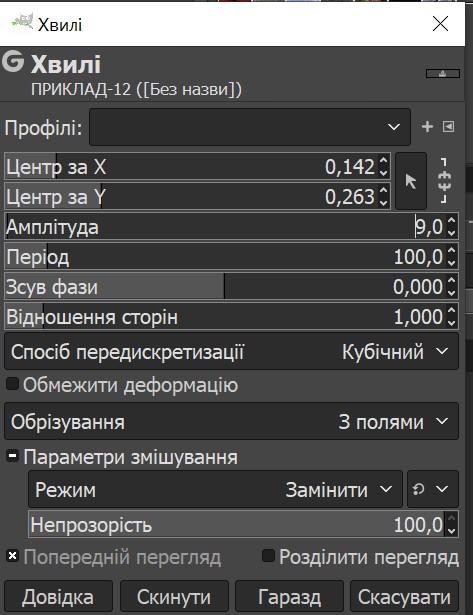Collapse Параметри змішування section
Image resolution: width=473 pixels, height=615 pixels.
point(13,456)
